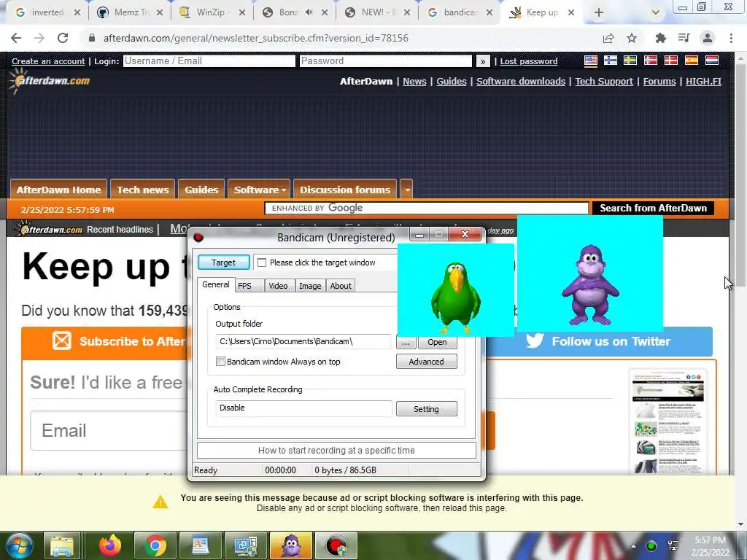Click the browser address bar URL

click(x=256, y=38)
